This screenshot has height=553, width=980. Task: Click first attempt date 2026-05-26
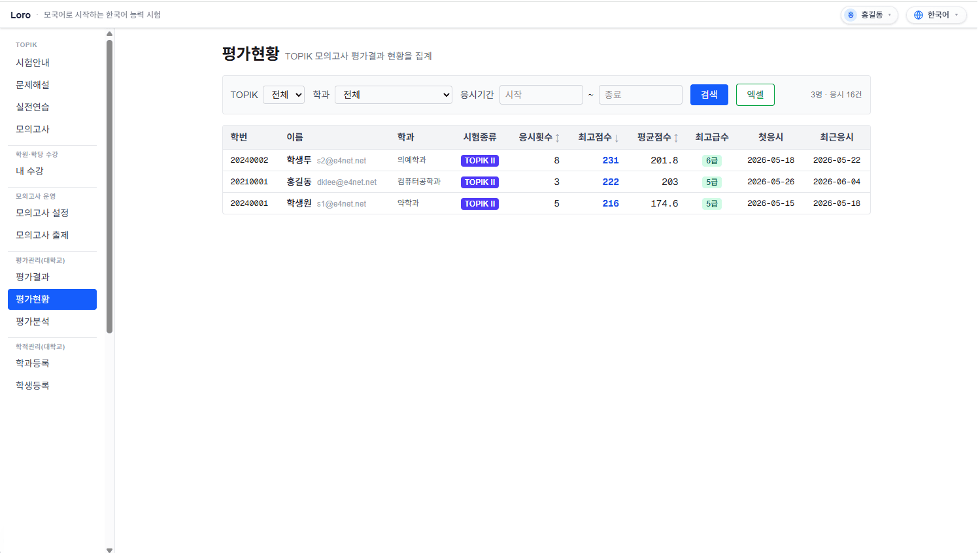tap(771, 182)
